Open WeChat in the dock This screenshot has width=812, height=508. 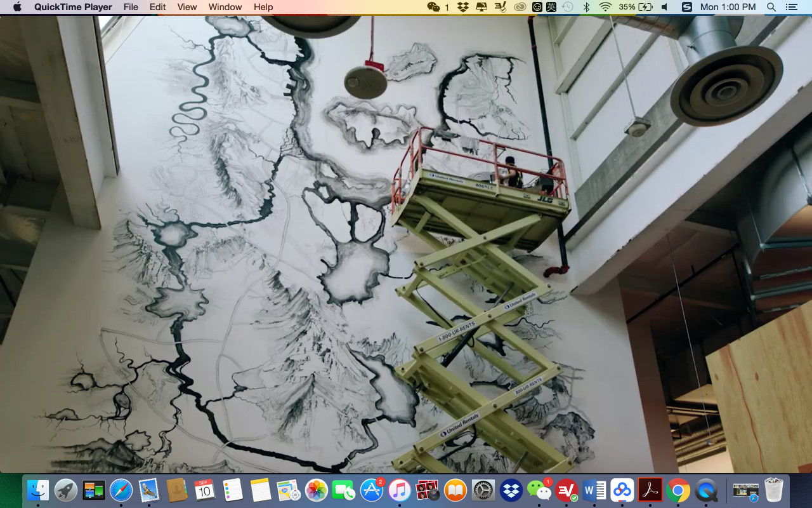[x=539, y=490]
